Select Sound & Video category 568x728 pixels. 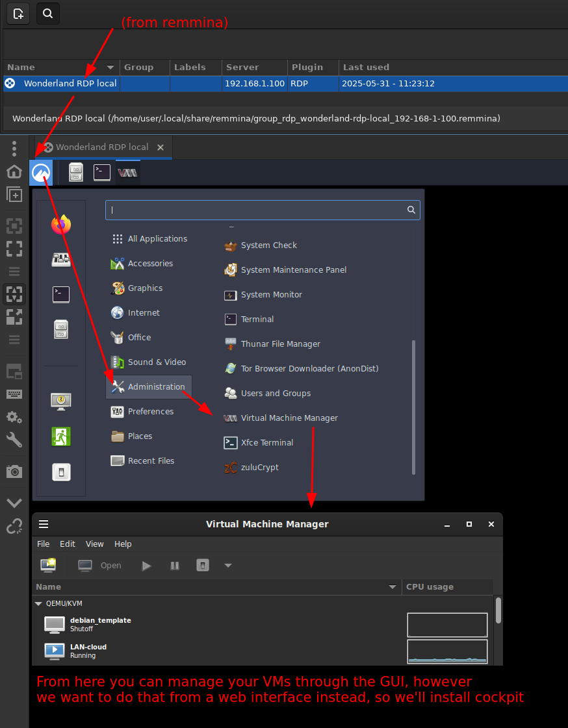coord(149,362)
